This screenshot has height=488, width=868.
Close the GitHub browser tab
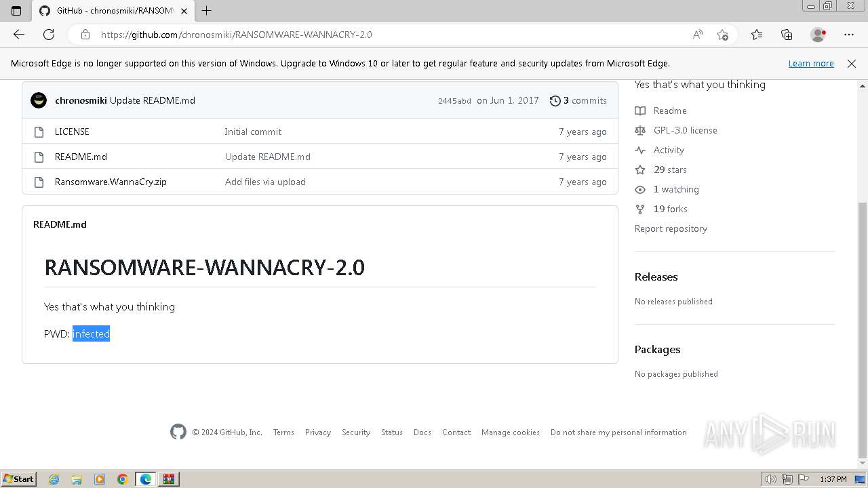coord(184,11)
